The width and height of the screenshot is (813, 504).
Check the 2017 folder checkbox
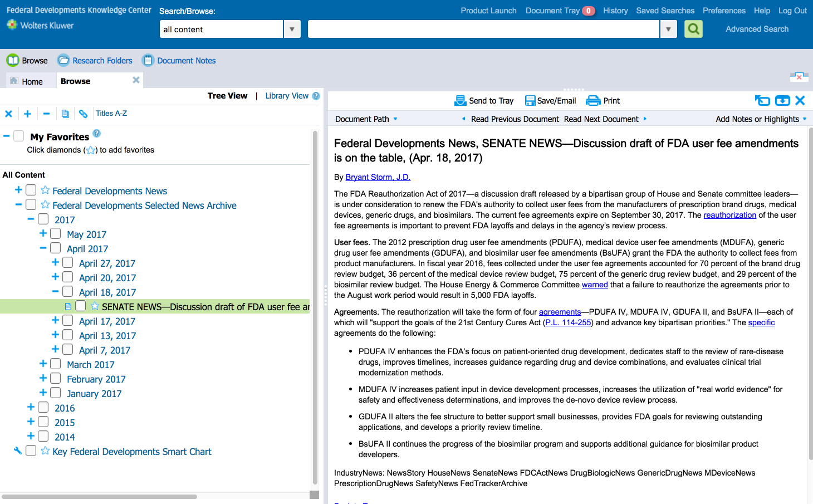[43, 219]
